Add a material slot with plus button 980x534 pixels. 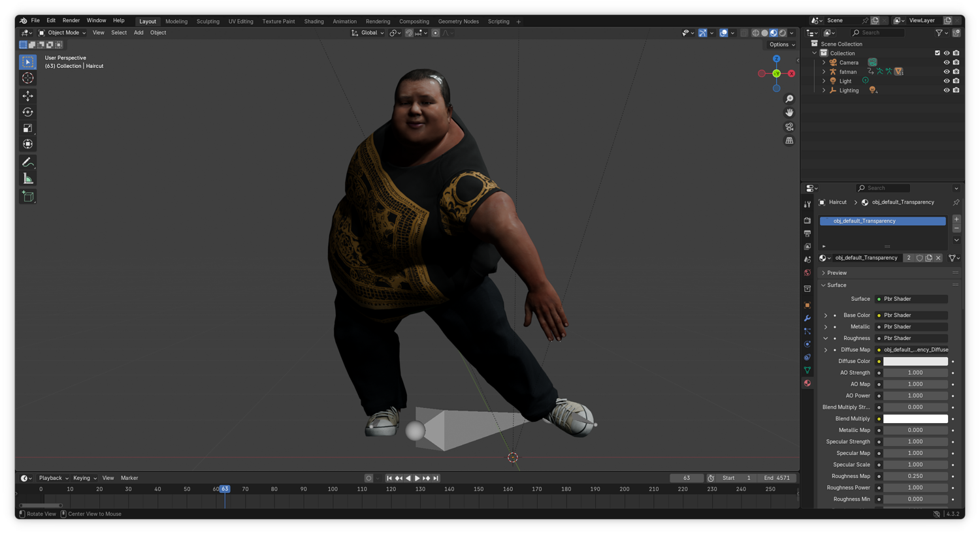(x=956, y=220)
